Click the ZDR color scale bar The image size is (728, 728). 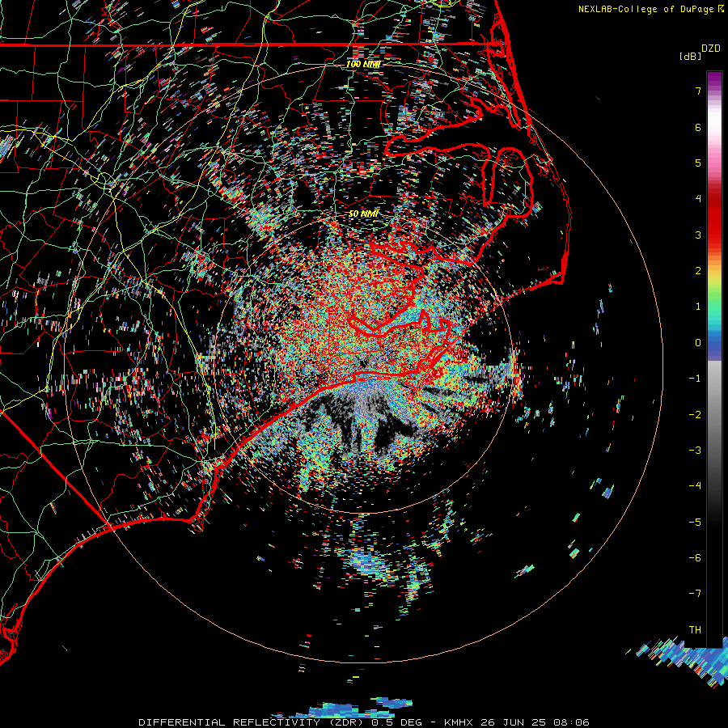point(714,359)
